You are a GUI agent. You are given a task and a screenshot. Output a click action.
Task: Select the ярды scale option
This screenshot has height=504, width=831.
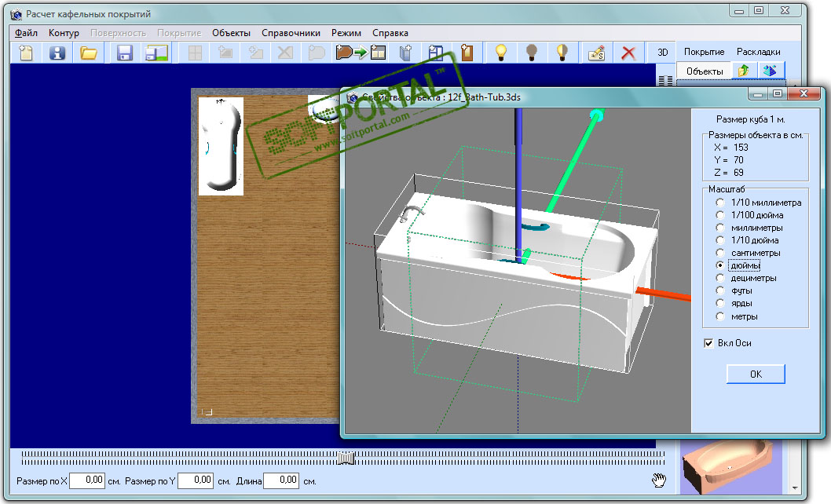735,303
